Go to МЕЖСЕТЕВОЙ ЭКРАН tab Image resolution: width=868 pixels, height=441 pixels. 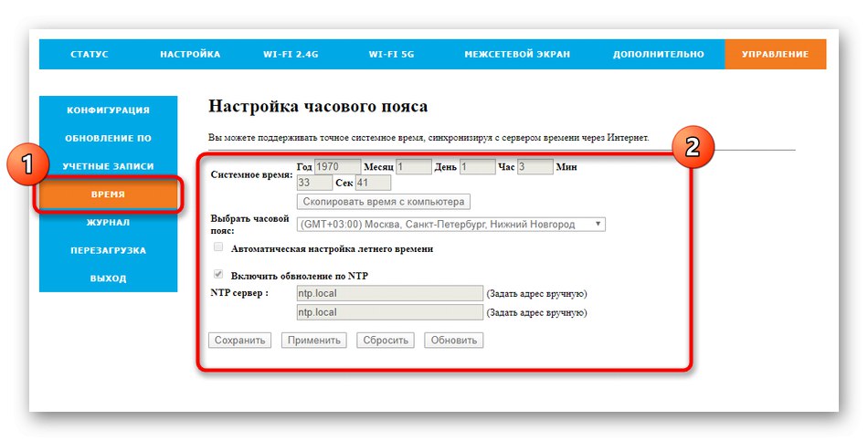(x=517, y=54)
